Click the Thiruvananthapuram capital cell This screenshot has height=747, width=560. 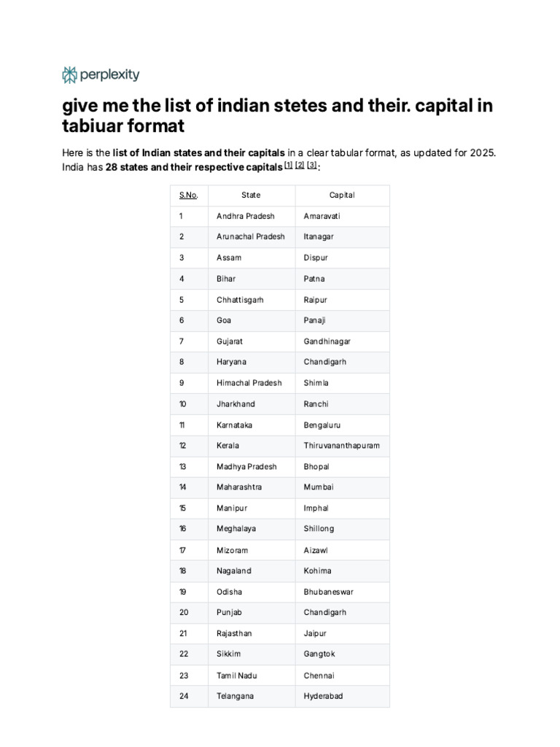pyautogui.click(x=343, y=446)
